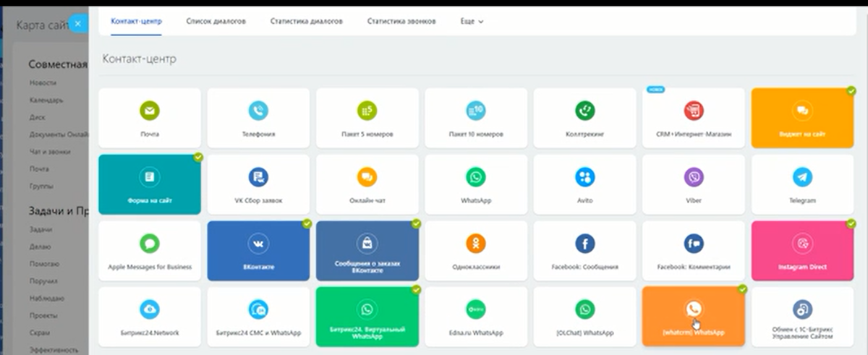Switch to the Контакт-центр tab
Viewport: 868px width, 355px height.
point(136,21)
